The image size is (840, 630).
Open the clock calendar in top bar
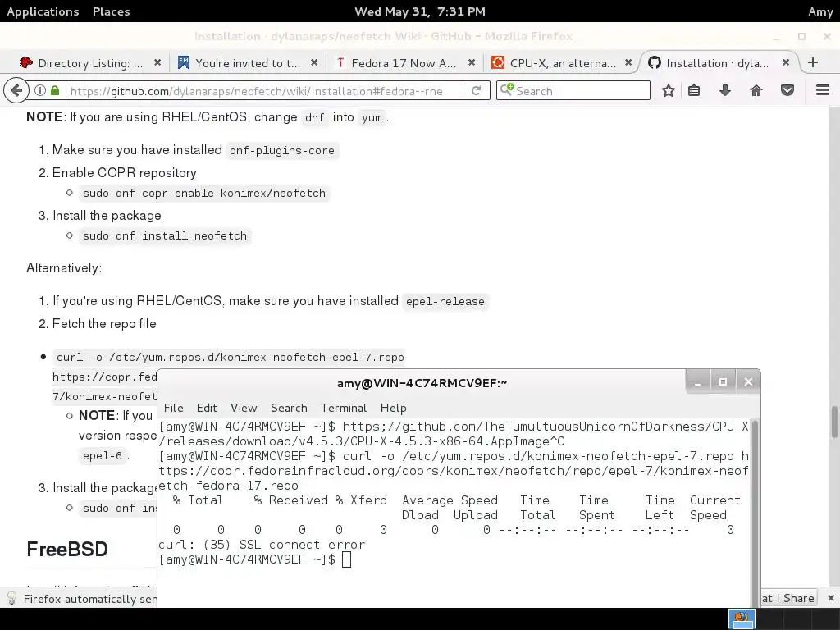(419, 11)
